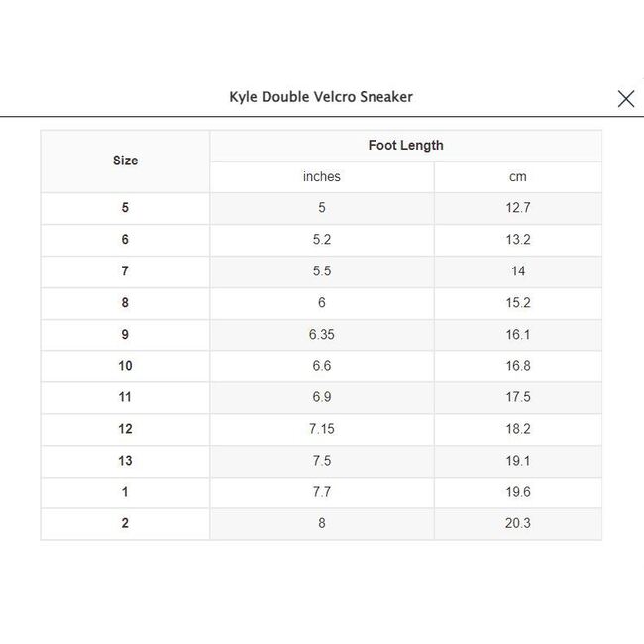Click the 20.3 cm cell
This screenshot has height=644, width=644.
tap(517, 523)
